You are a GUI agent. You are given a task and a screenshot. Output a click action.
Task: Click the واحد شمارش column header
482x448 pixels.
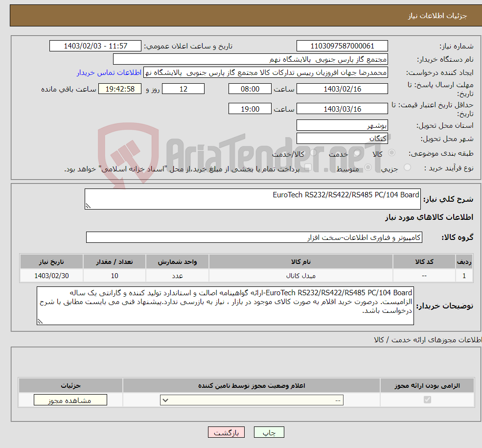pos(177,261)
